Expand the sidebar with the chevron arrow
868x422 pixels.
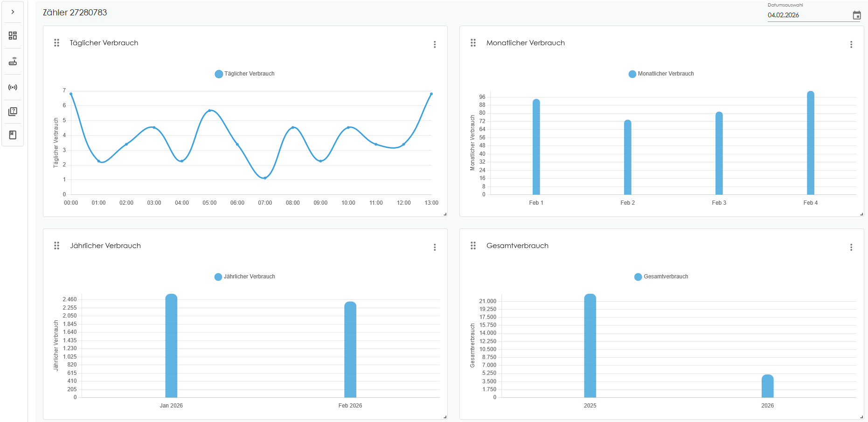pyautogui.click(x=13, y=12)
